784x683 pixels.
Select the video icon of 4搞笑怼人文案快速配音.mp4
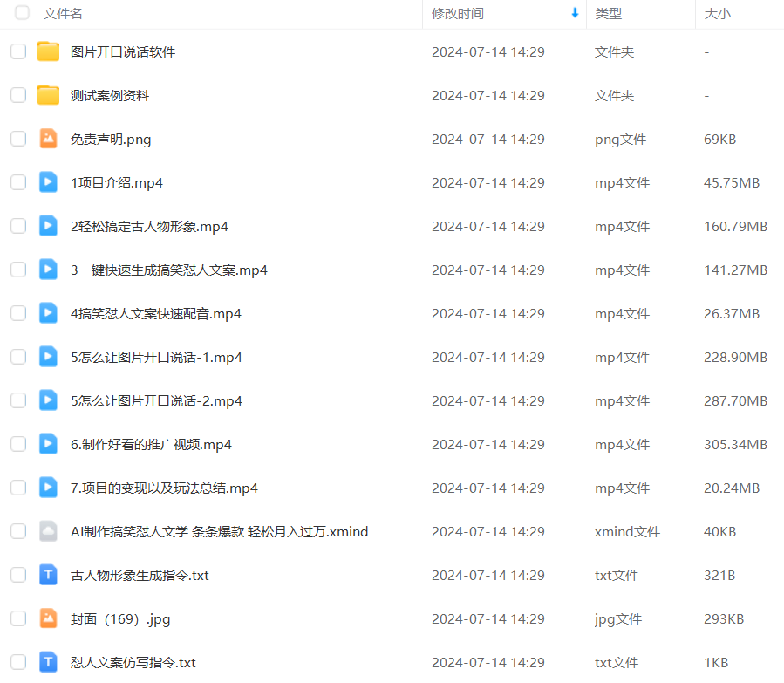pyautogui.click(x=48, y=312)
